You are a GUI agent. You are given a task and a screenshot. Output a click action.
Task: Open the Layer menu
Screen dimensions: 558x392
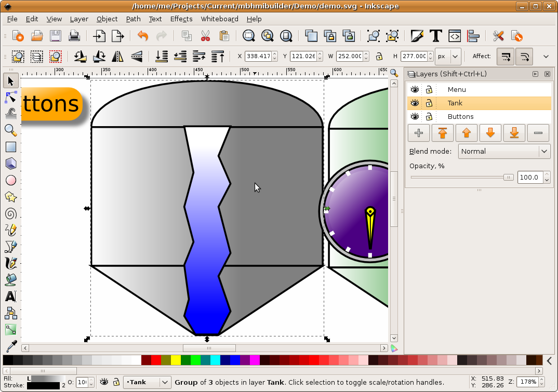pos(79,19)
